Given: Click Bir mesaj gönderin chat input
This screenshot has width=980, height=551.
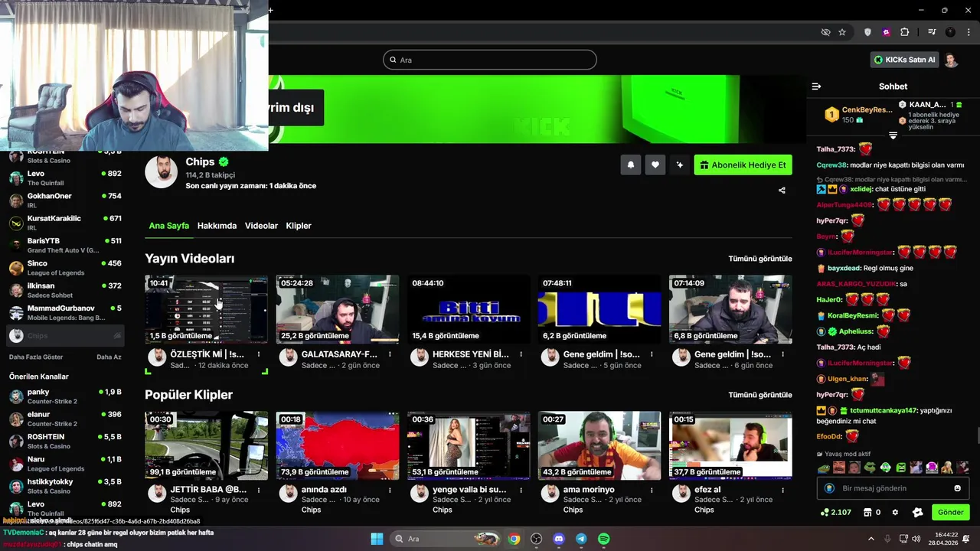Looking at the screenshot, I should (893, 488).
